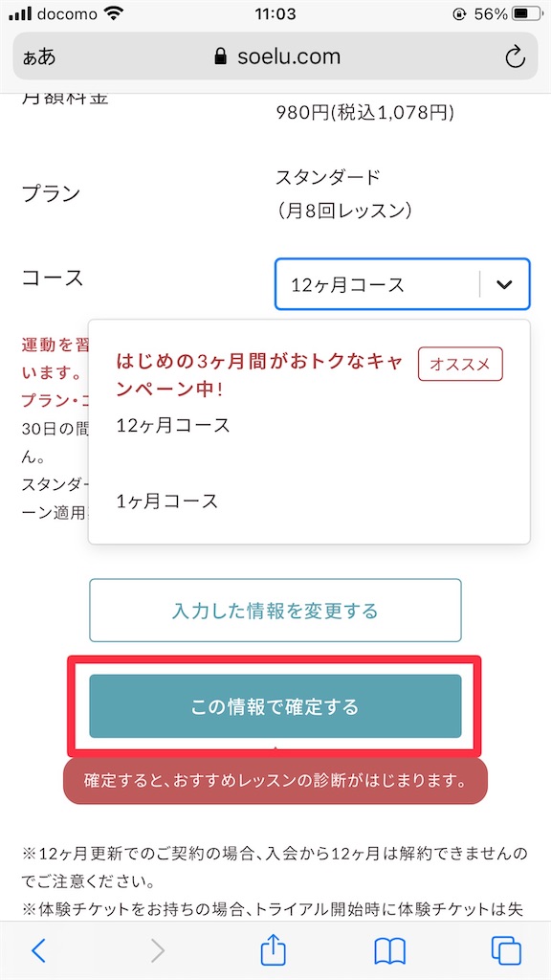Navigate back using the back arrow
This screenshot has height=980, width=551.
pyautogui.click(x=39, y=952)
